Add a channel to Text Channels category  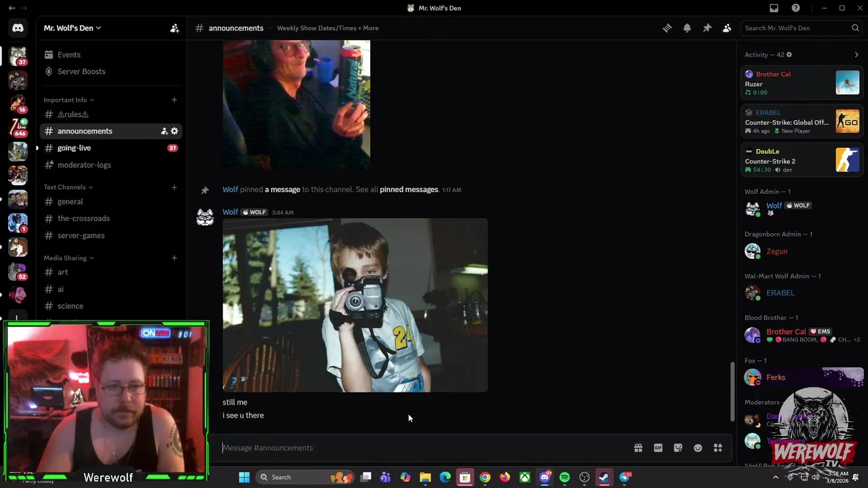tap(174, 187)
